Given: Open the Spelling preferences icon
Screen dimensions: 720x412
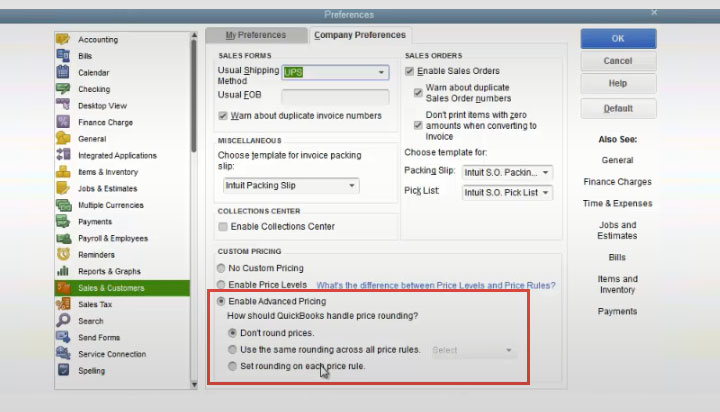Looking at the screenshot, I should click(63, 371).
